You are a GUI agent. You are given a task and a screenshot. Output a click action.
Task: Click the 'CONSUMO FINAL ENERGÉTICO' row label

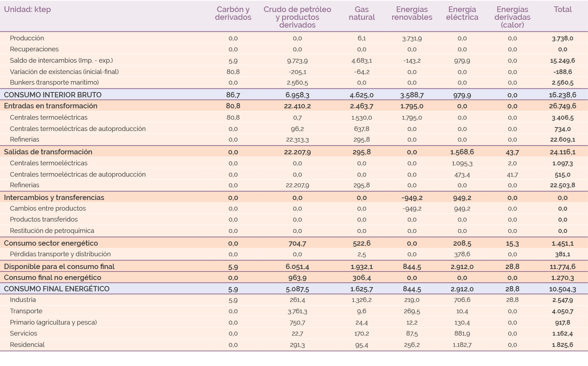[x=57, y=289]
